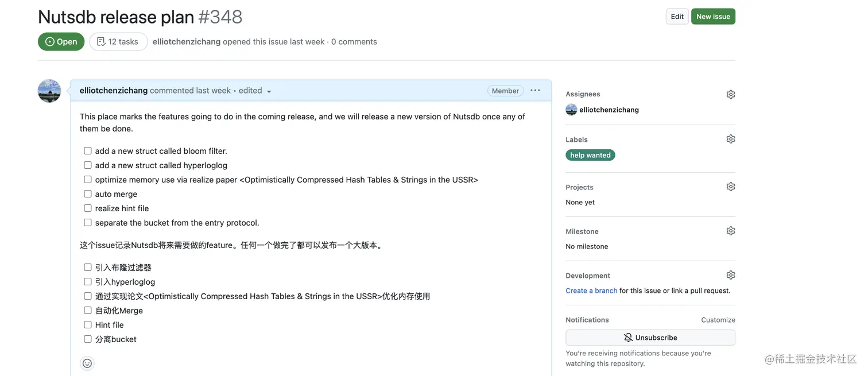Open the Projects gear settings
The image size is (868, 376).
tap(730, 187)
